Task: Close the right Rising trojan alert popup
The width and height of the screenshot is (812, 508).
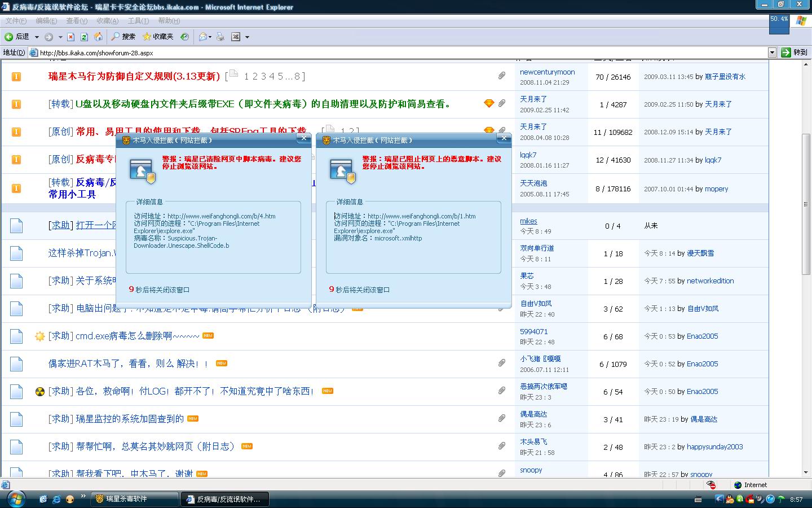Action: [504, 138]
